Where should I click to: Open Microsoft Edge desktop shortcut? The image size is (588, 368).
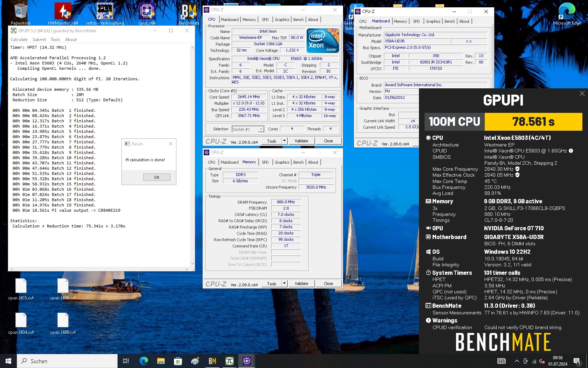coord(567,13)
